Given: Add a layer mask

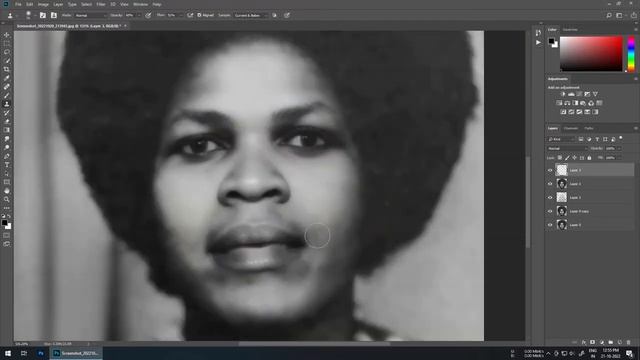Looking at the screenshot, I should point(593,342).
